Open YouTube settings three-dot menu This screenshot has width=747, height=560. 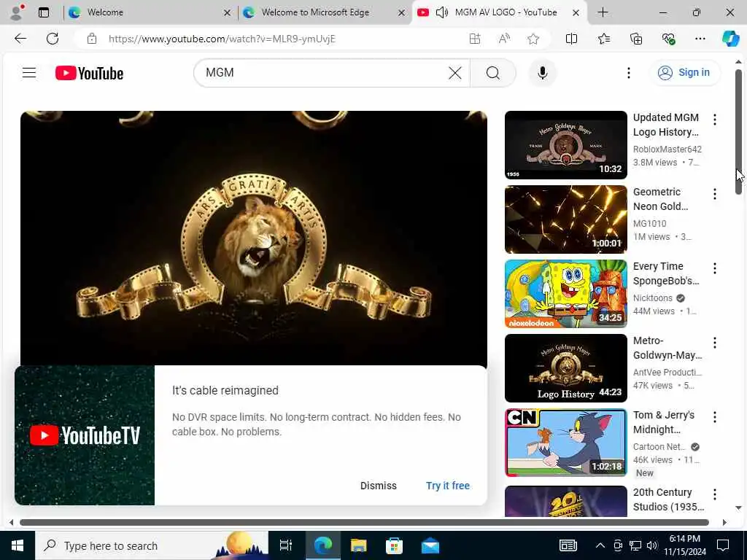pyautogui.click(x=628, y=73)
